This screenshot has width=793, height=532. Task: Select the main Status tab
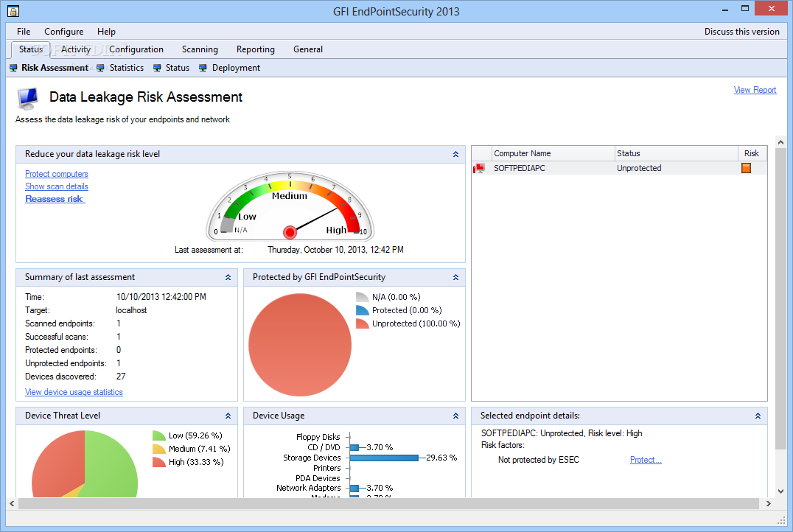(x=31, y=49)
